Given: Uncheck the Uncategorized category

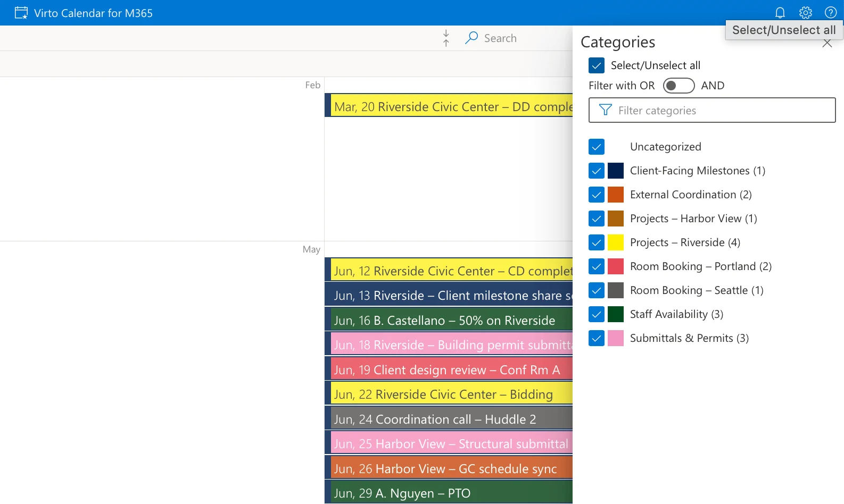Looking at the screenshot, I should [x=597, y=147].
